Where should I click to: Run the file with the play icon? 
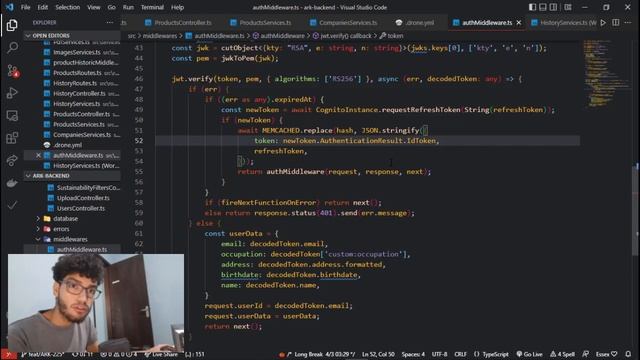pyautogui.click(x=603, y=22)
